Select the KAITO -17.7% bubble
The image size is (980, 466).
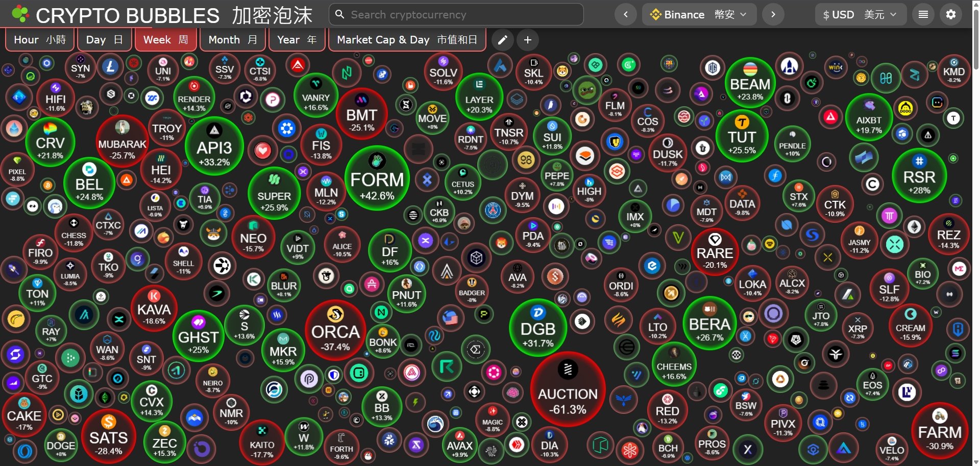click(x=262, y=442)
